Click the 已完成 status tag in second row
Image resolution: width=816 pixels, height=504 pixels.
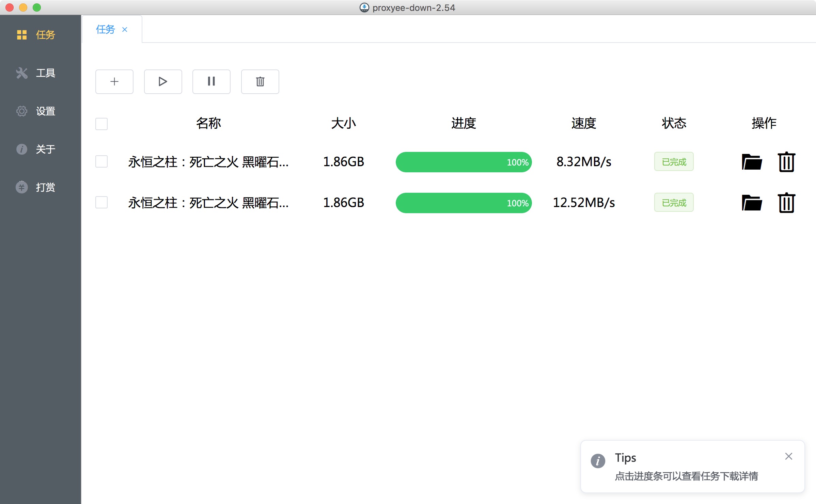point(674,203)
